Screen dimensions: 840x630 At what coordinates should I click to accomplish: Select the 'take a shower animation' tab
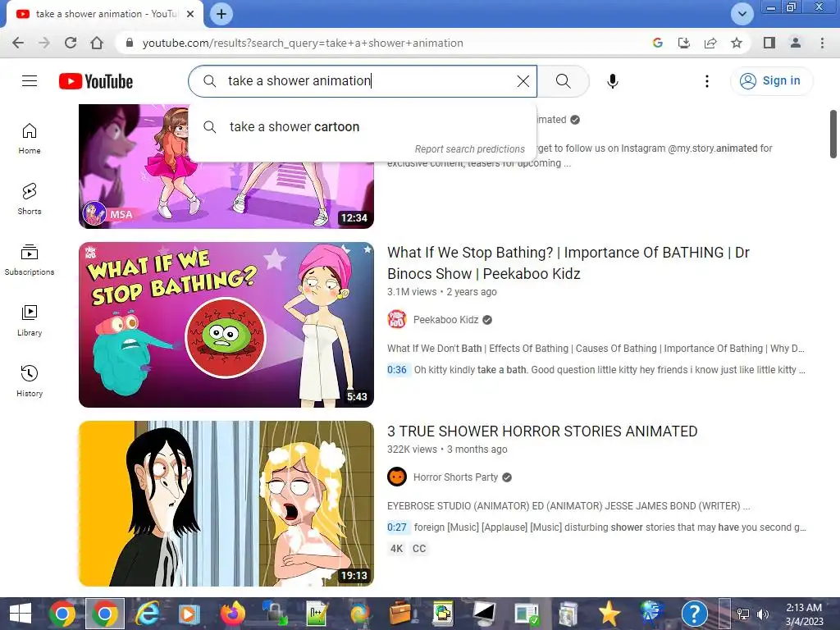tap(104, 14)
